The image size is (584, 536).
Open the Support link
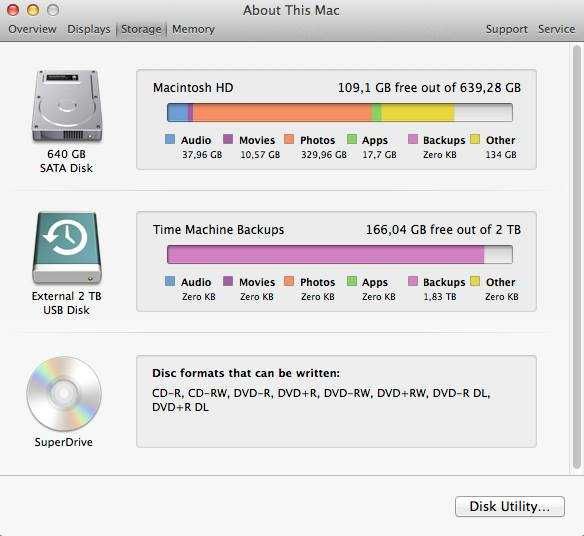click(x=507, y=29)
